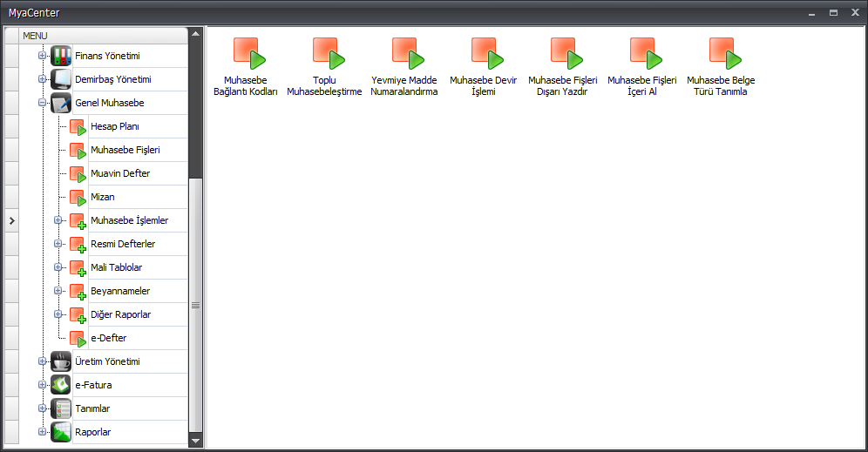868x452 pixels.
Task: Launch Toplu Muhasebeleştirme icon
Action: coord(329,53)
